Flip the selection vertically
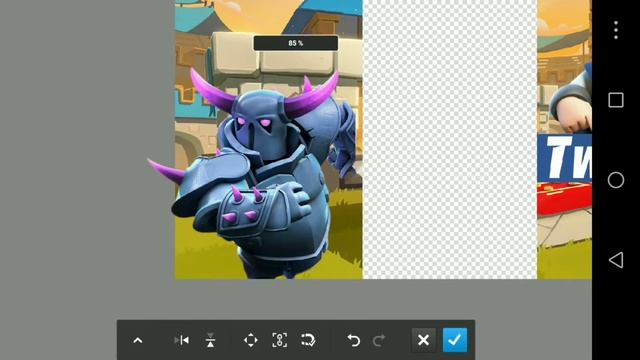 (210, 340)
